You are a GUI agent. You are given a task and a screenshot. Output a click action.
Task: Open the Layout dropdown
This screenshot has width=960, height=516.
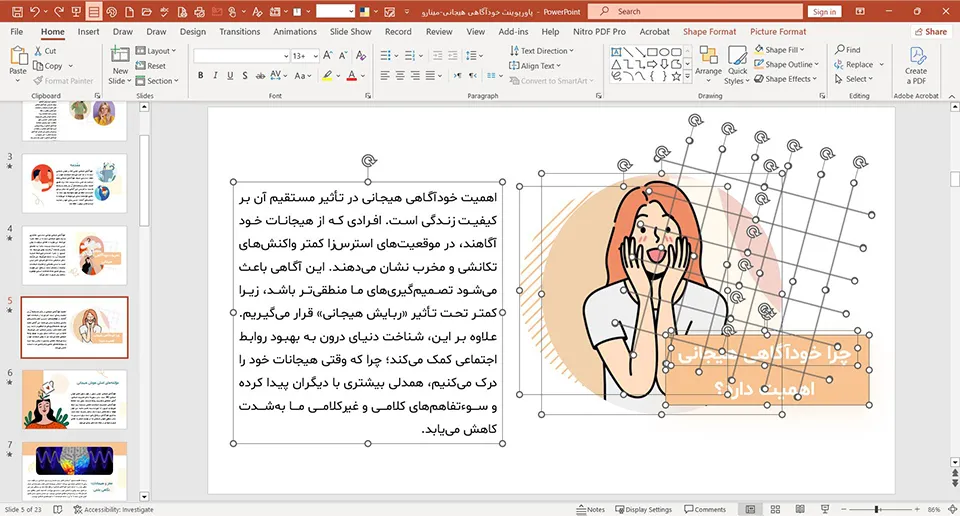click(x=156, y=51)
